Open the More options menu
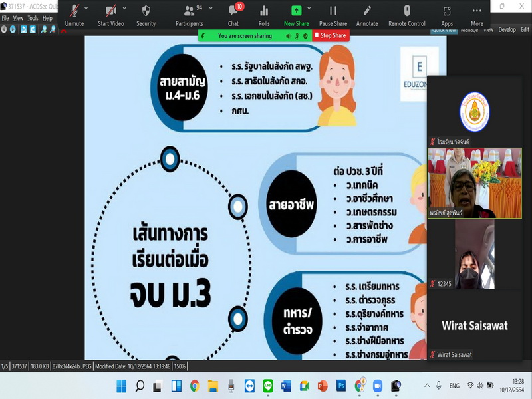 (477, 15)
